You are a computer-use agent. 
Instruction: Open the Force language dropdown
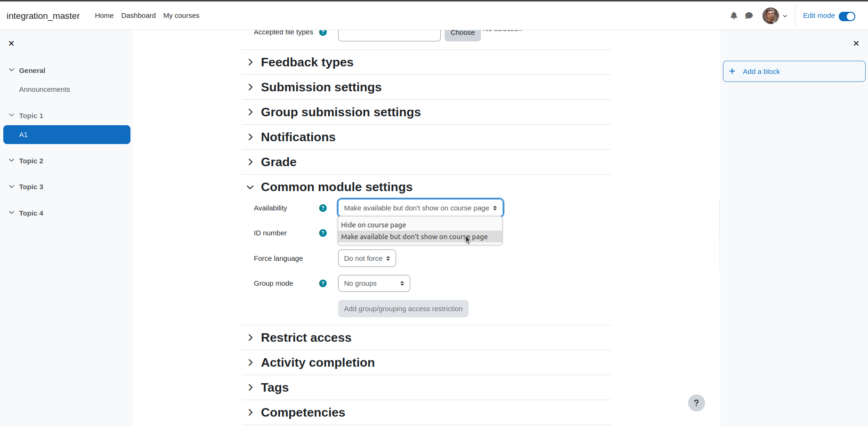coord(367,258)
